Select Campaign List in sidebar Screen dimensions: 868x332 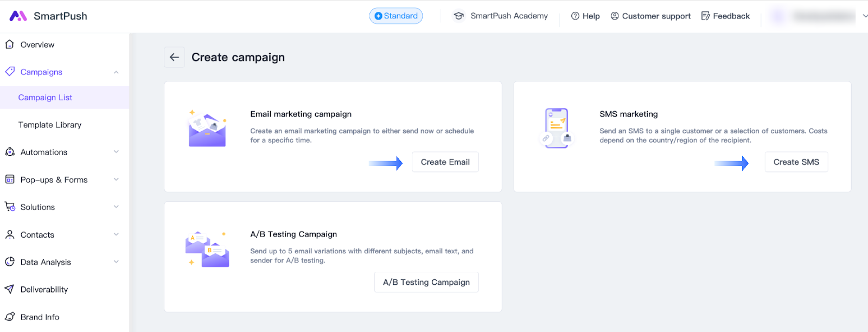pos(45,98)
